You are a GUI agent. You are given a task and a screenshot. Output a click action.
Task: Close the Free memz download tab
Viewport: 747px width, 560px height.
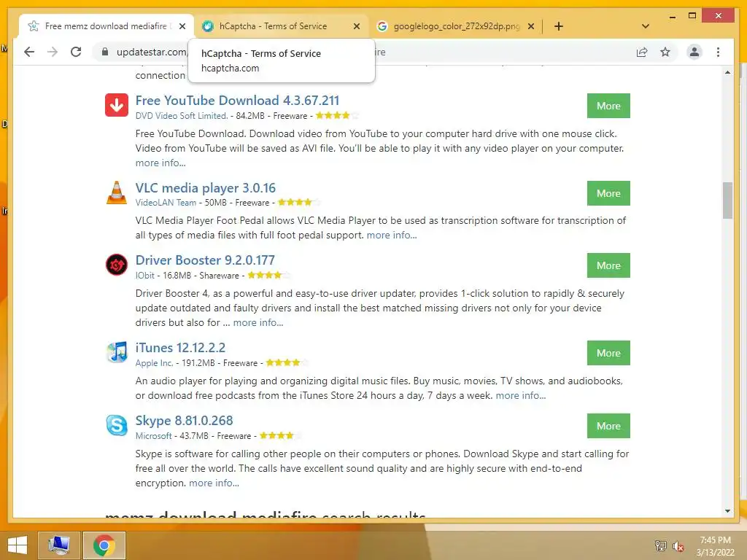pyautogui.click(x=182, y=26)
